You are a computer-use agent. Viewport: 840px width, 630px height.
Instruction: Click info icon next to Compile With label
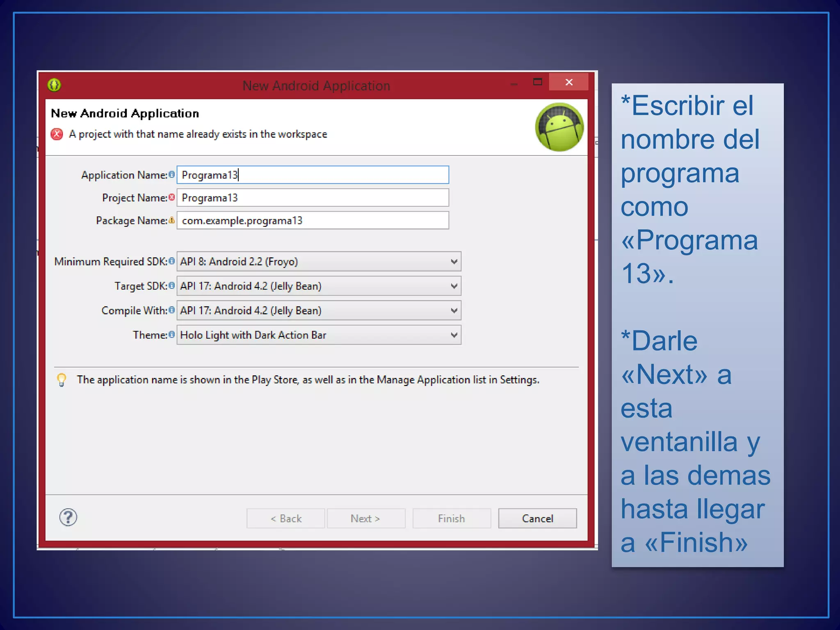pyautogui.click(x=172, y=310)
